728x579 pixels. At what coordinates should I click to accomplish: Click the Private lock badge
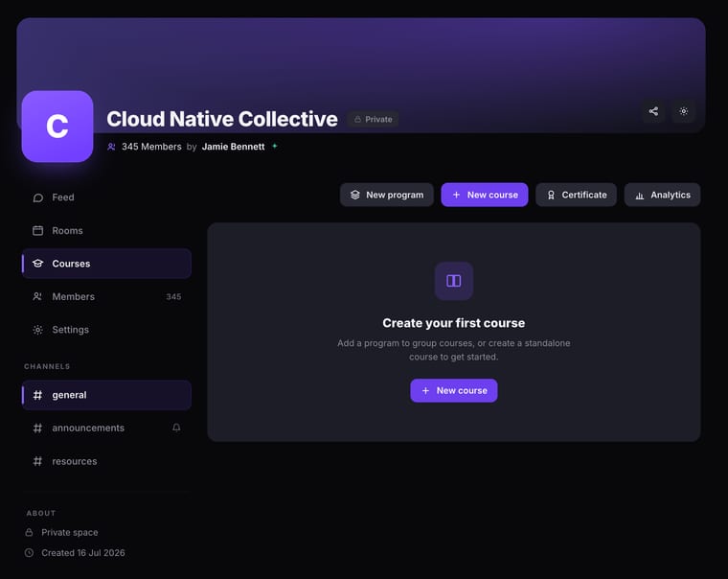pos(373,120)
